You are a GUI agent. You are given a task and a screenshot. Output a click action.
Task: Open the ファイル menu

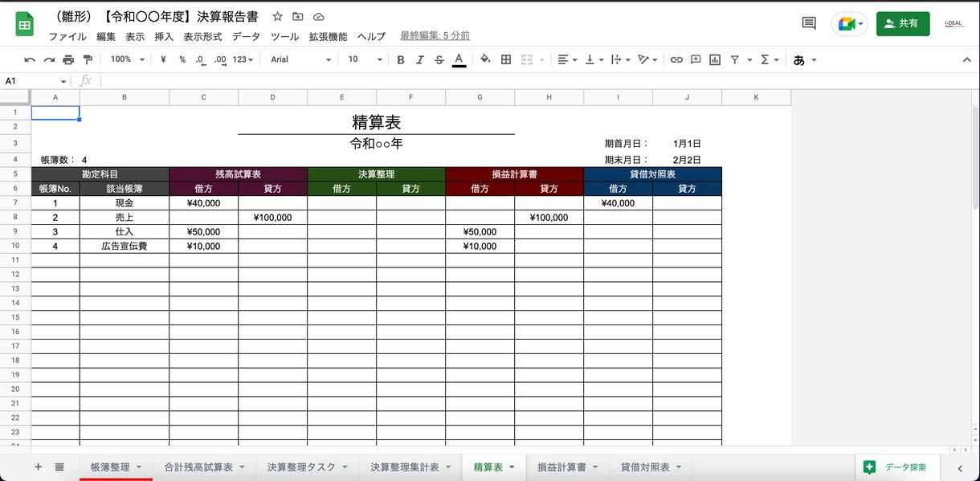pos(67,36)
